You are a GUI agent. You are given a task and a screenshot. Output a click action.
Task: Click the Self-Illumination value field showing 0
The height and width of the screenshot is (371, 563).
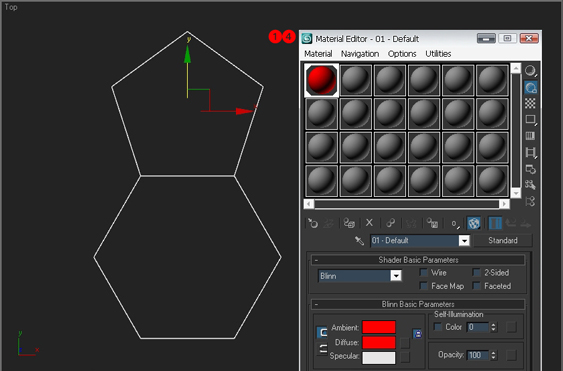pyautogui.click(x=478, y=327)
